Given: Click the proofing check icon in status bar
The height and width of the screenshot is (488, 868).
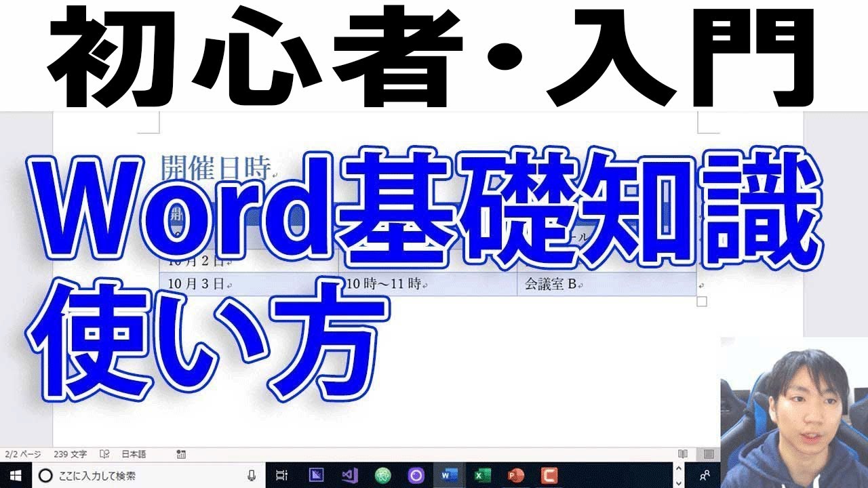Looking at the screenshot, I should coord(104,454).
